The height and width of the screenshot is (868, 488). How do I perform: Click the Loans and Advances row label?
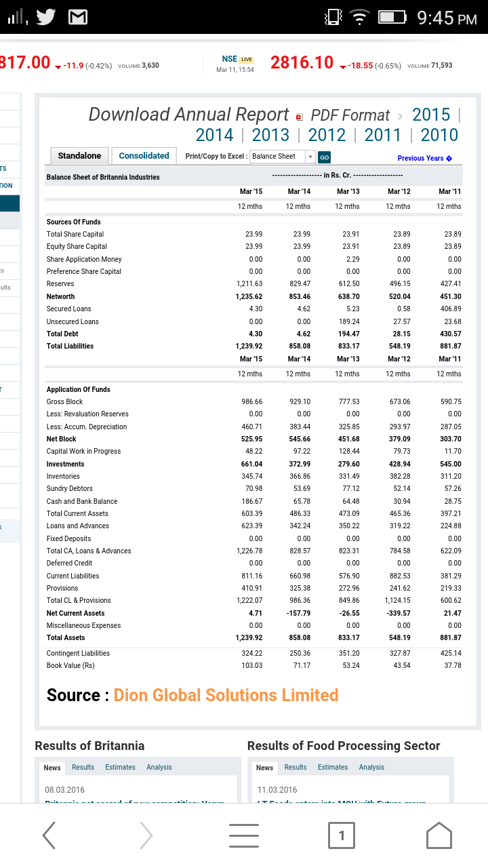(78, 526)
